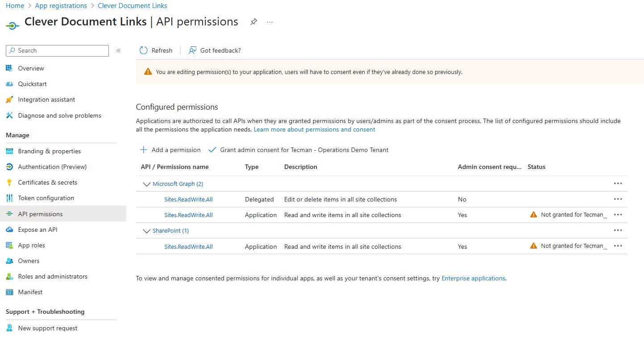Click the Branding & properties icon
Image resolution: width=644 pixels, height=341 pixels.
click(9, 151)
